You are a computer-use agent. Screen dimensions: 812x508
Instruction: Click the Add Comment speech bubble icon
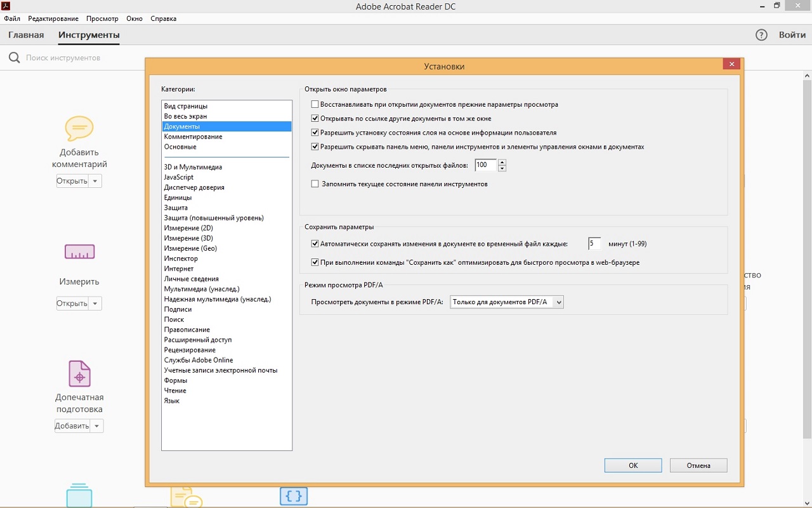coord(79,129)
